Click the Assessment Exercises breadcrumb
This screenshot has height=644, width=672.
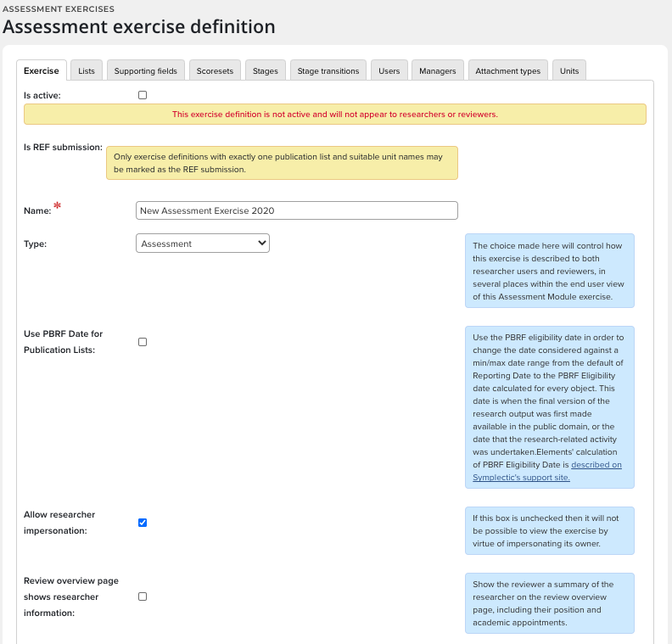[59, 8]
